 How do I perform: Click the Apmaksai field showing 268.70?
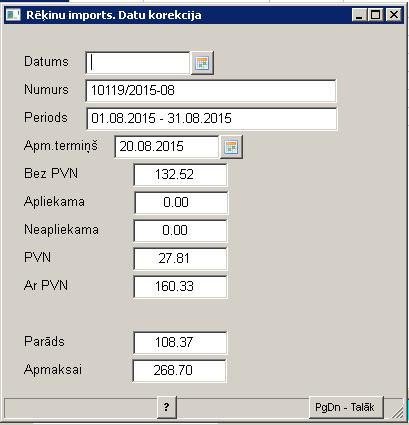[x=179, y=371]
